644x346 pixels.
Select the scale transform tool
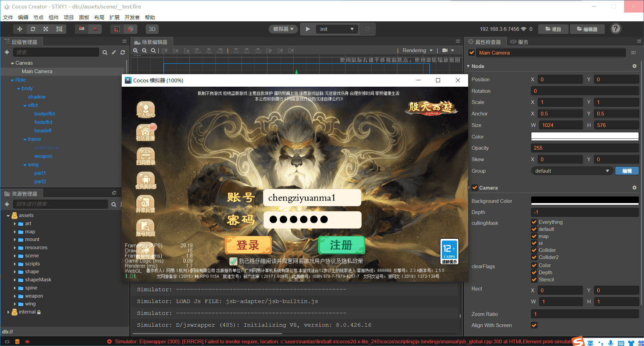[46, 29]
